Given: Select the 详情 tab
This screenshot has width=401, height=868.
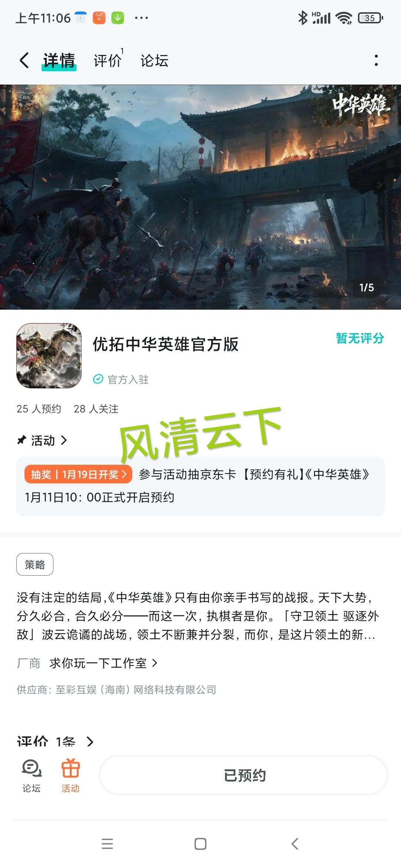Looking at the screenshot, I should tap(59, 60).
